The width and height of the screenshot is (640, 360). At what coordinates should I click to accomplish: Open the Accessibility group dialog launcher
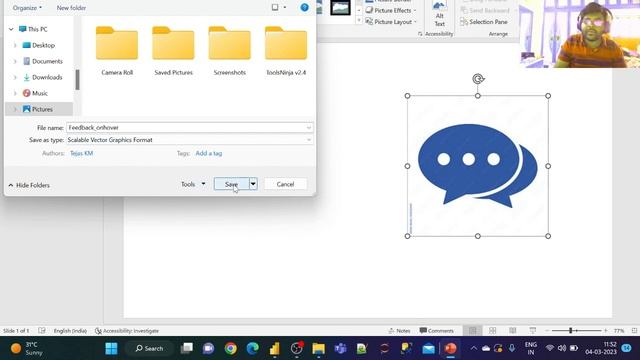pos(420,34)
